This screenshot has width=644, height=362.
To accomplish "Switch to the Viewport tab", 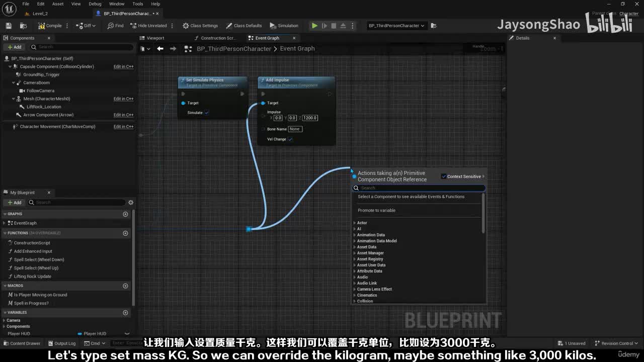I will [x=155, y=38].
